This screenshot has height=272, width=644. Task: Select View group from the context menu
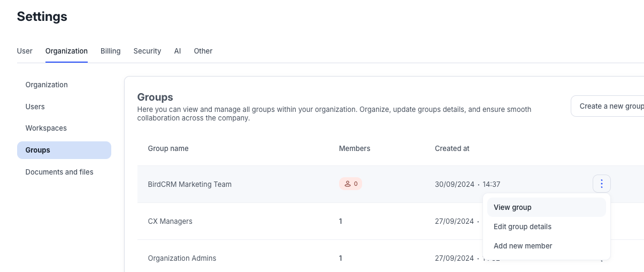[x=512, y=207]
